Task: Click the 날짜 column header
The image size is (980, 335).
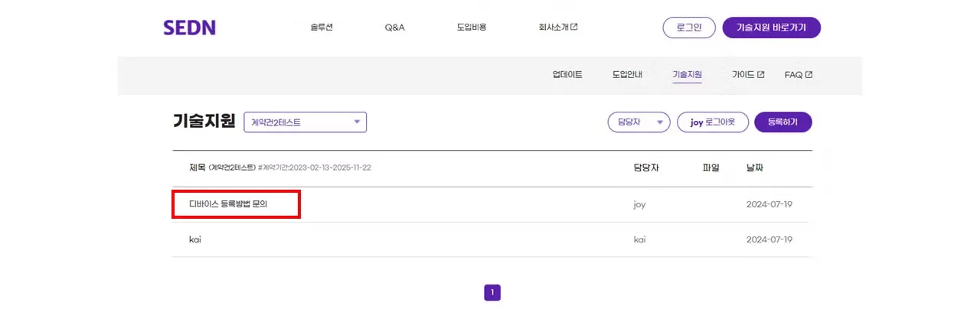Action: pos(755,168)
